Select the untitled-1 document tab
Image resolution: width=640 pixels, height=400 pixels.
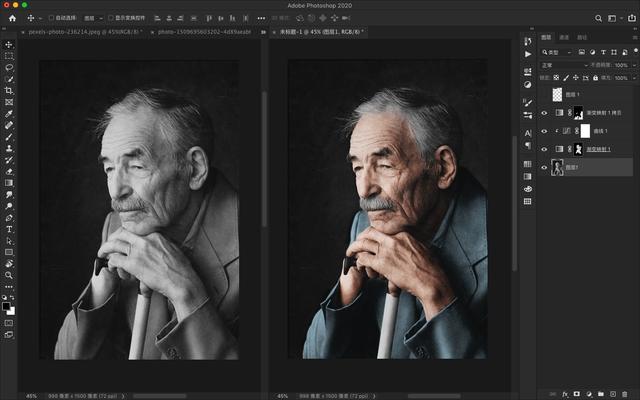click(322, 32)
